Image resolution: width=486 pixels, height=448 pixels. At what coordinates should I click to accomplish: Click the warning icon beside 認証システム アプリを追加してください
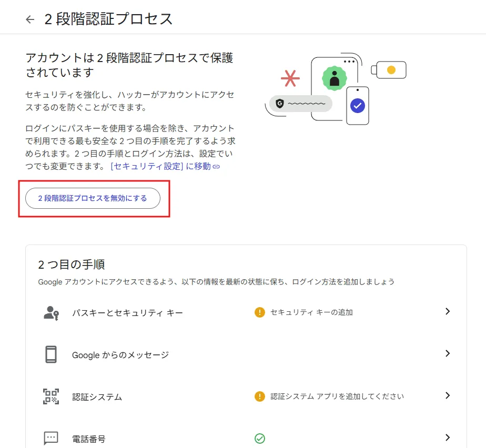tap(260, 396)
